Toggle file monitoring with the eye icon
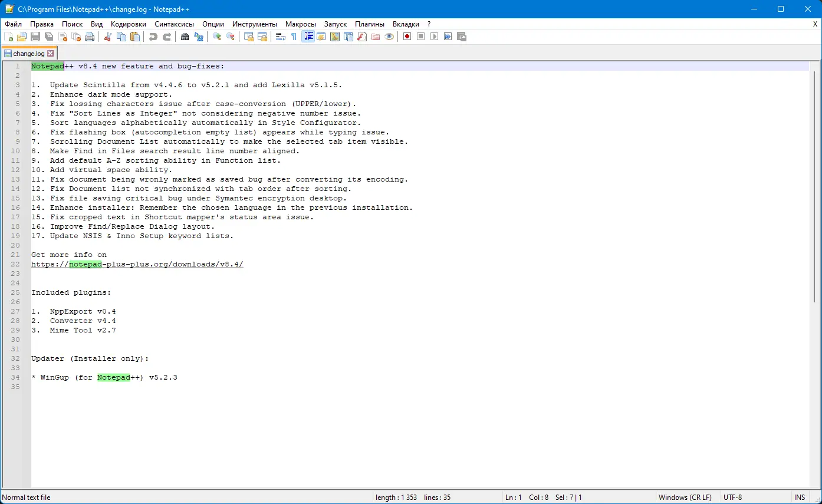Image resolution: width=822 pixels, height=504 pixels. (x=389, y=37)
